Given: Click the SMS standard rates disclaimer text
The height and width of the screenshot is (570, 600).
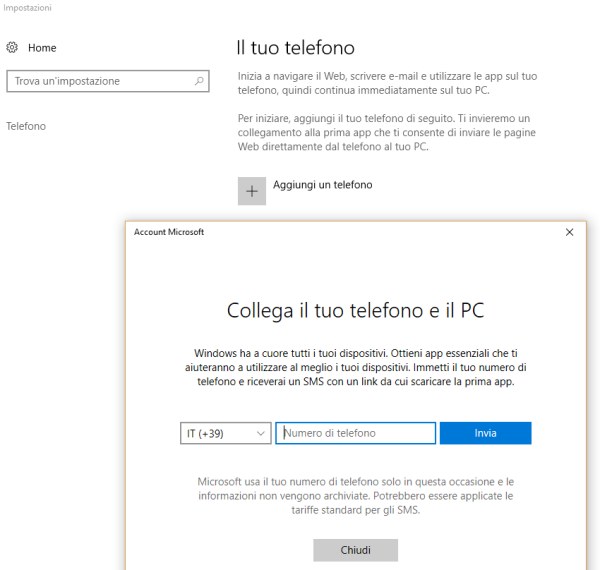Looking at the screenshot, I should point(355,496).
